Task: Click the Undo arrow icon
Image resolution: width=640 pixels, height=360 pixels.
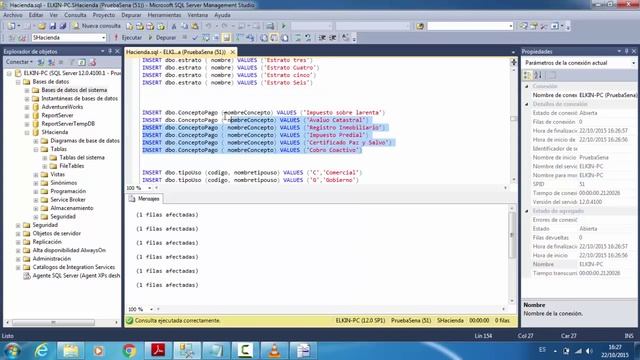Action: click(209, 26)
